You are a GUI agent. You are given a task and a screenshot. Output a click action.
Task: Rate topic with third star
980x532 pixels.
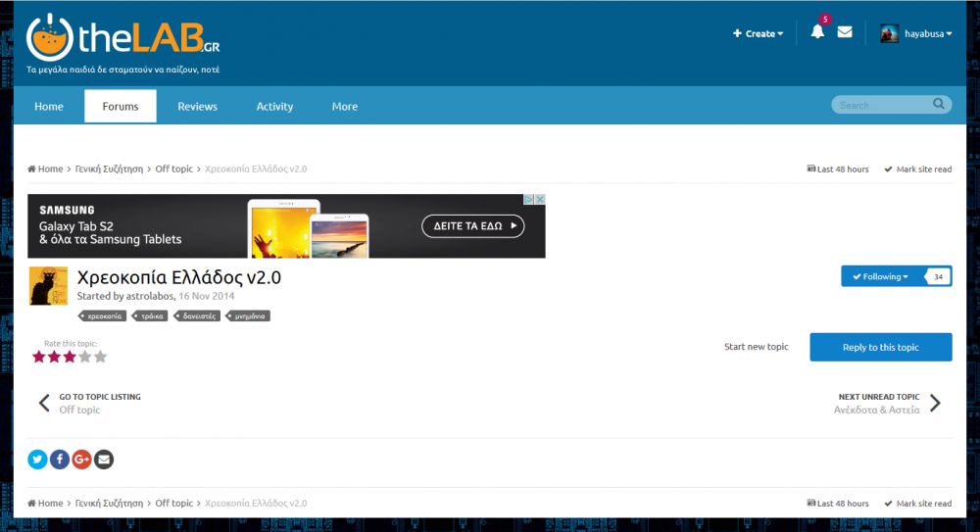click(70, 357)
